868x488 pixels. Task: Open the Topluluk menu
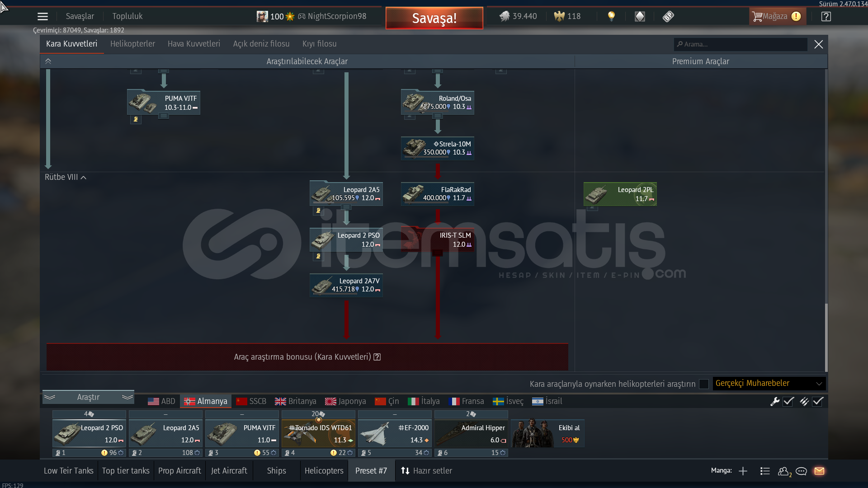pyautogui.click(x=127, y=16)
